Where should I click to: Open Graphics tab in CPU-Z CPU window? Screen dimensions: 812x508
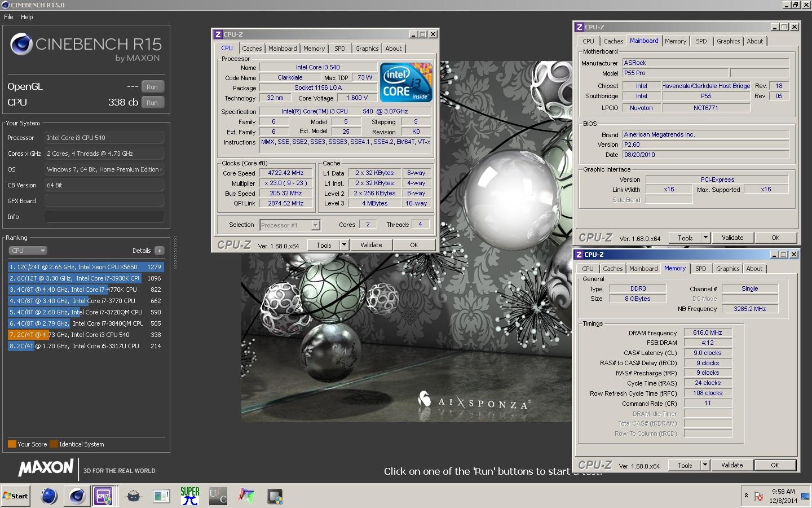[x=367, y=49]
